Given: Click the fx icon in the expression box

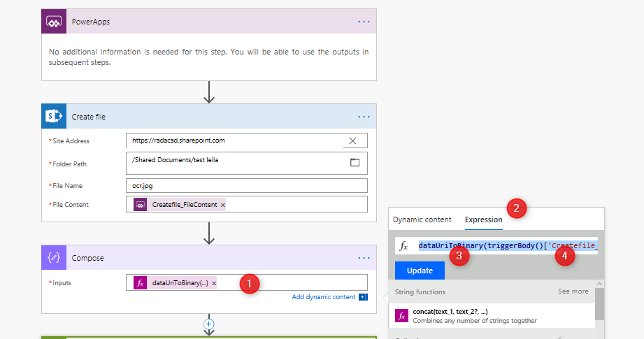Looking at the screenshot, I should coord(403,246).
